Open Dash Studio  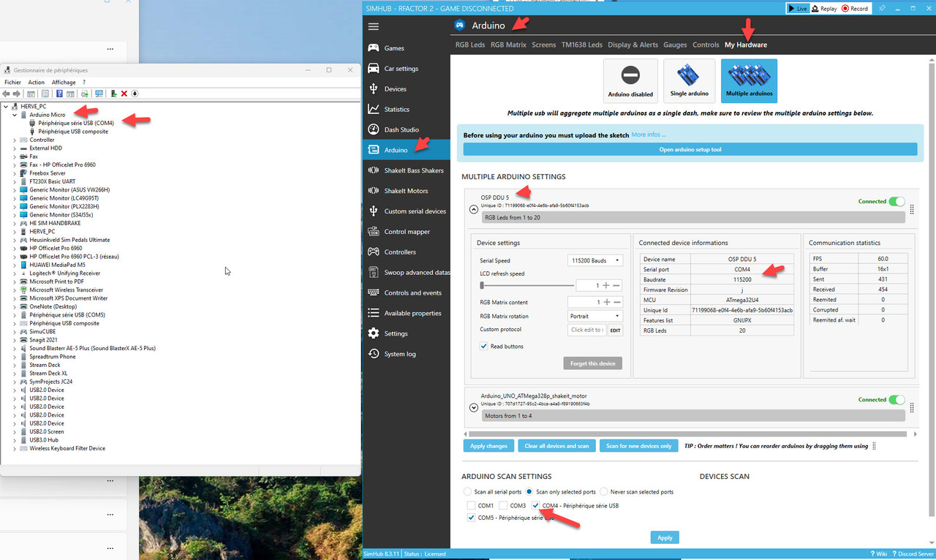point(407,130)
